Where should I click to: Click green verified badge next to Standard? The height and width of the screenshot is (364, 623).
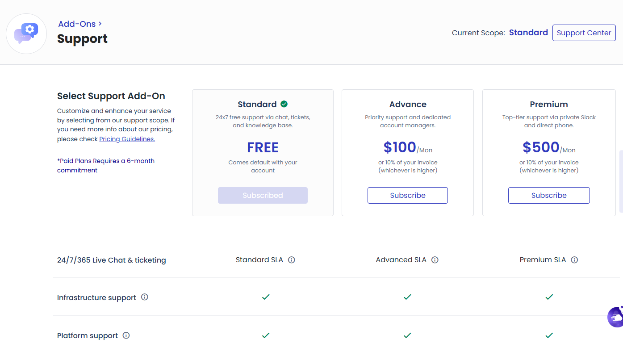[284, 104]
